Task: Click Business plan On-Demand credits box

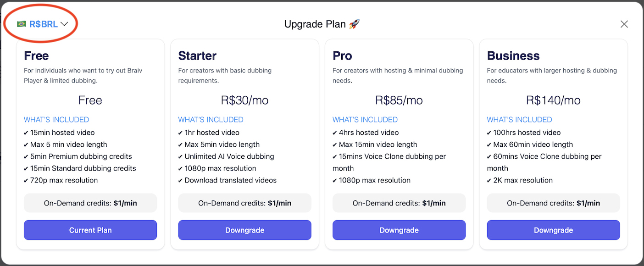Action: pyautogui.click(x=553, y=203)
